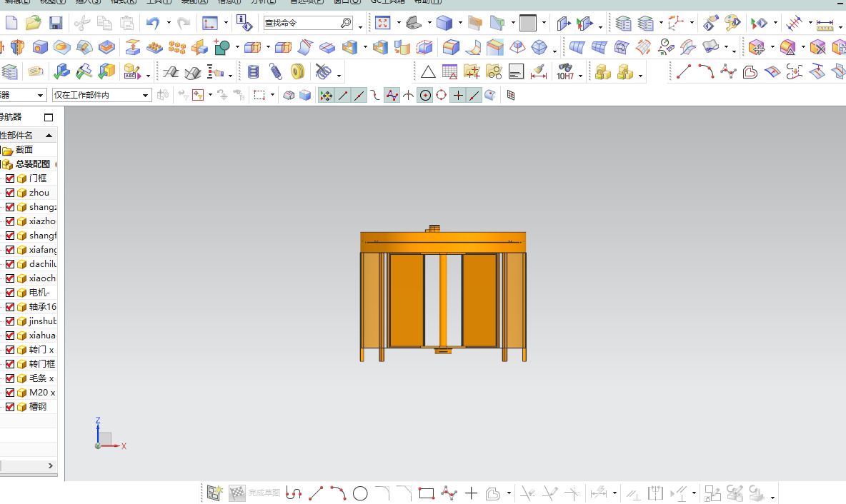Create a new file with the blank page icon

point(11,23)
